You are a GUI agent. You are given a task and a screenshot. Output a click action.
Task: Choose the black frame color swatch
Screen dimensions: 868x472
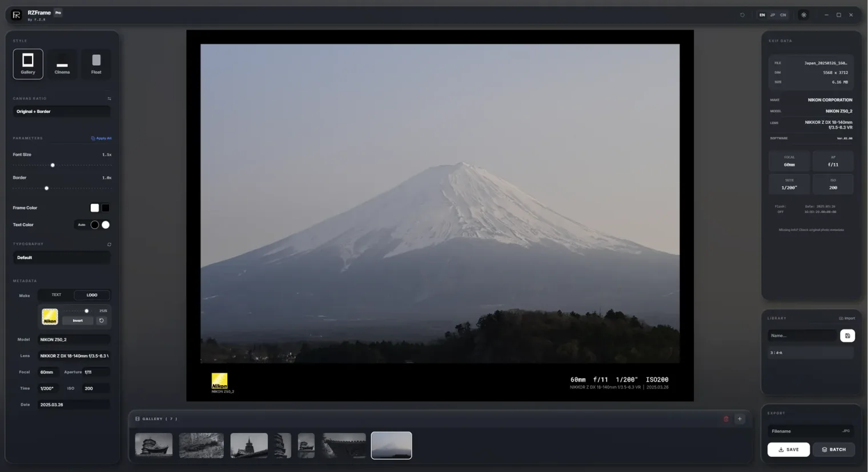click(x=106, y=208)
